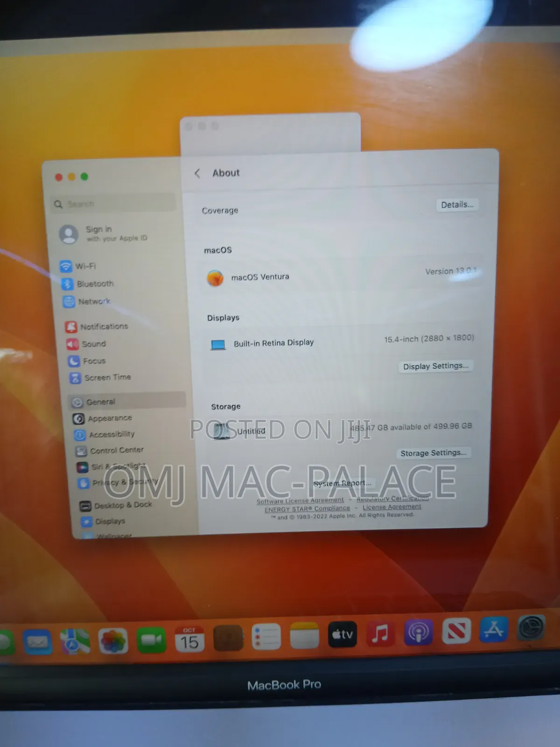Open Wi-Fi settings in sidebar
Screen dimensions: 560x747
click(x=78, y=266)
